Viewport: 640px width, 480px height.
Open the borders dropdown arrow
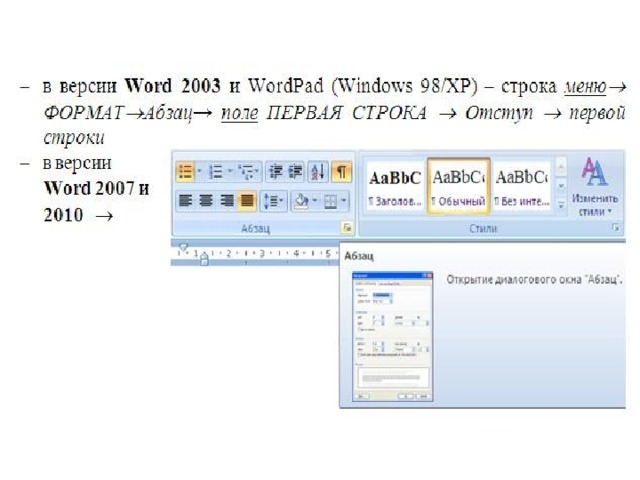pos(344,200)
